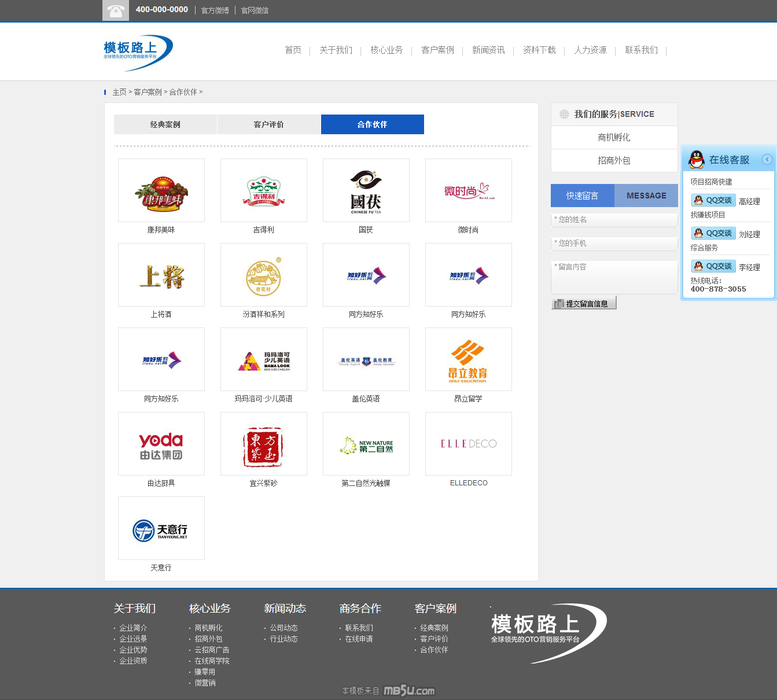Open 云招商广告 link in footer

[x=212, y=650]
